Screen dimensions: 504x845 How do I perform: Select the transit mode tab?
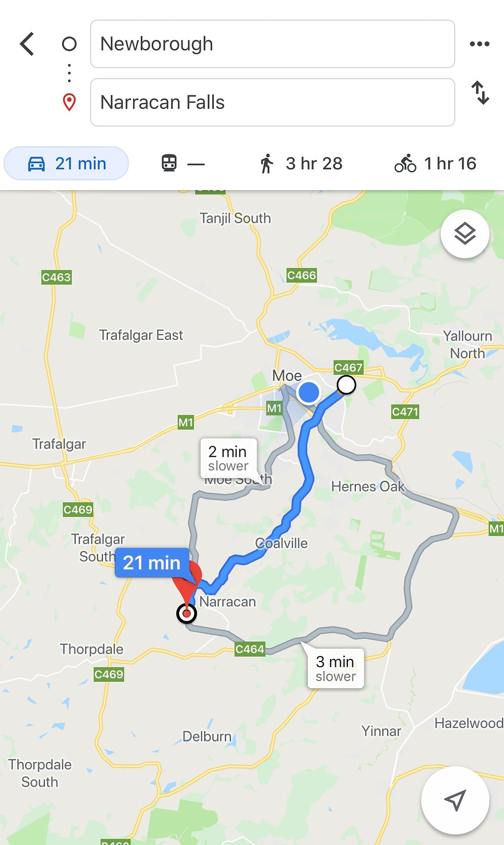tap(183, 163)
